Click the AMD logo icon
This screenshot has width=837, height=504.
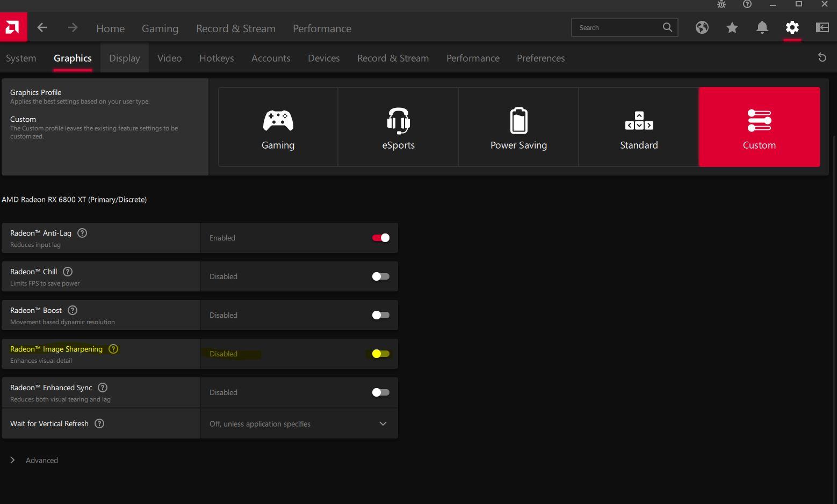tap(13, 27)
